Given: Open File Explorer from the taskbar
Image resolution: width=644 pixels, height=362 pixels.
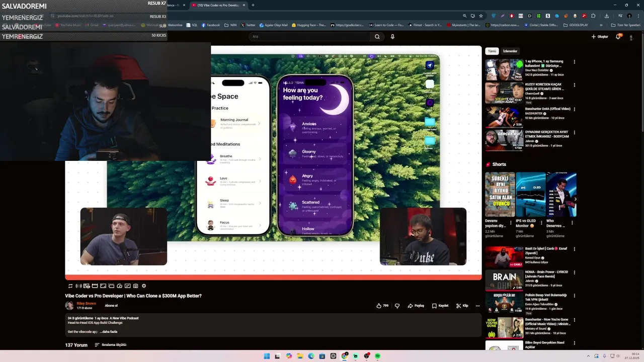Looking at the screenshot, I should (x=300, y=356).
